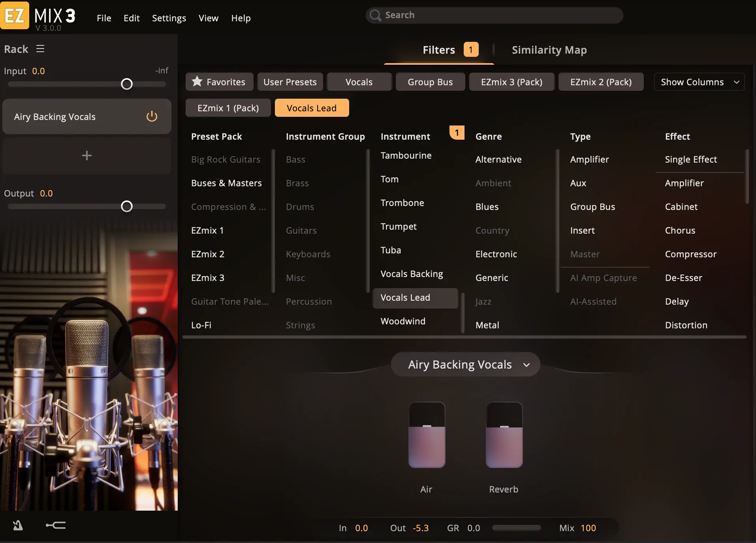Adjust the Input level slider

coord(127,84)
